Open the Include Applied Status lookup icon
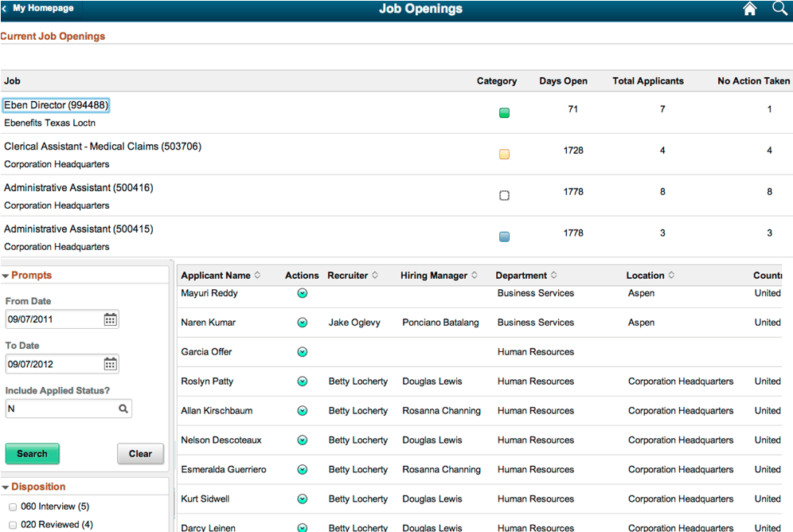 (x=123, y=409)
